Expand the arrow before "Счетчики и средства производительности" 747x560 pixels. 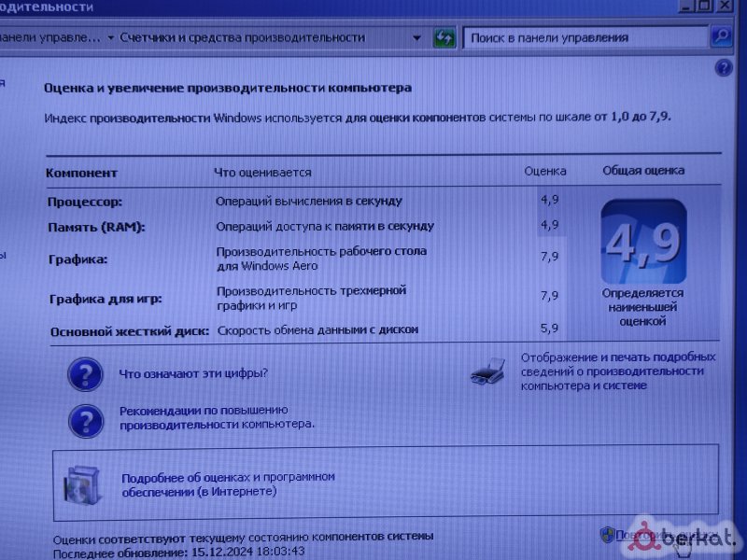click(x=110, y=37)
